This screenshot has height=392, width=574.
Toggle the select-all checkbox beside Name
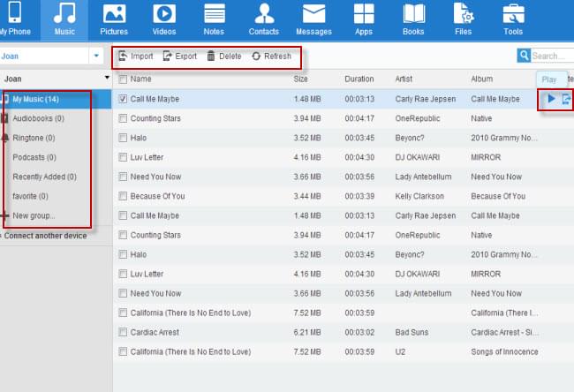click(123, 79)
